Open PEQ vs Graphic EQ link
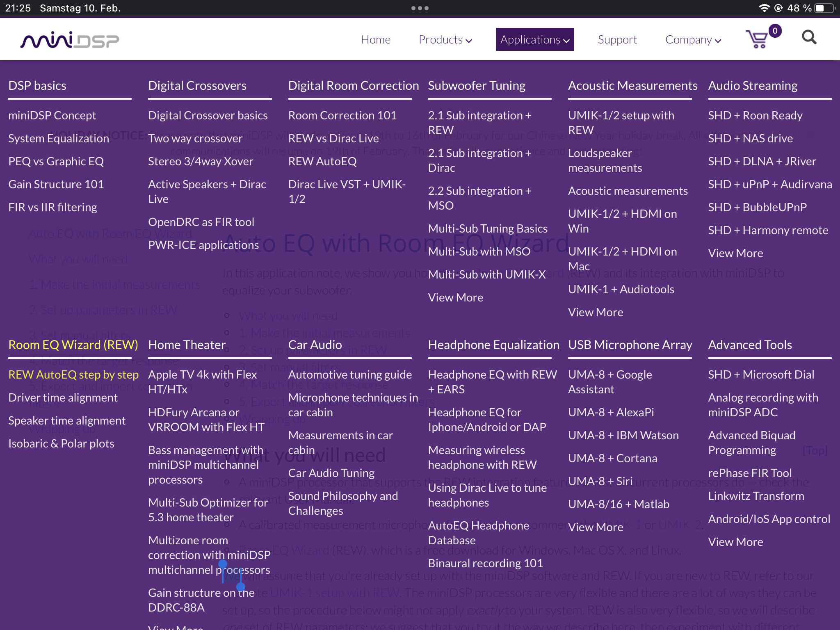Image resolution: width=840 pixels, height=630 pixels. [x=56, y=161]
